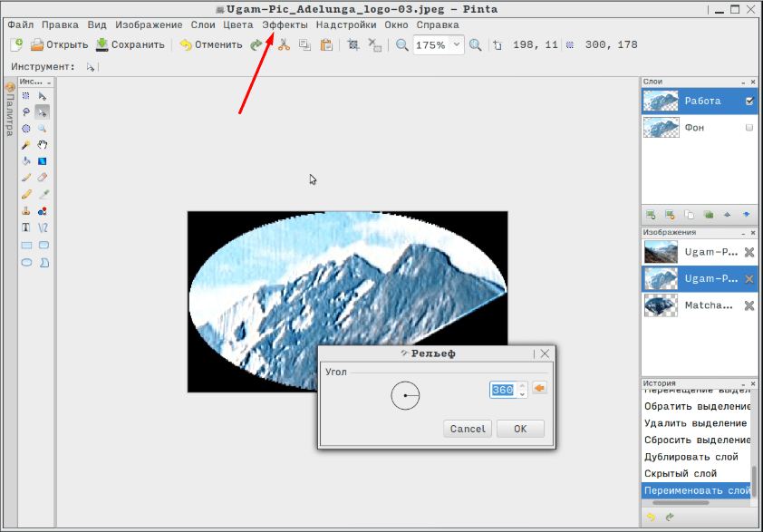Click the add new layer icon
This screenshot has width=763, height=532.
651,215
